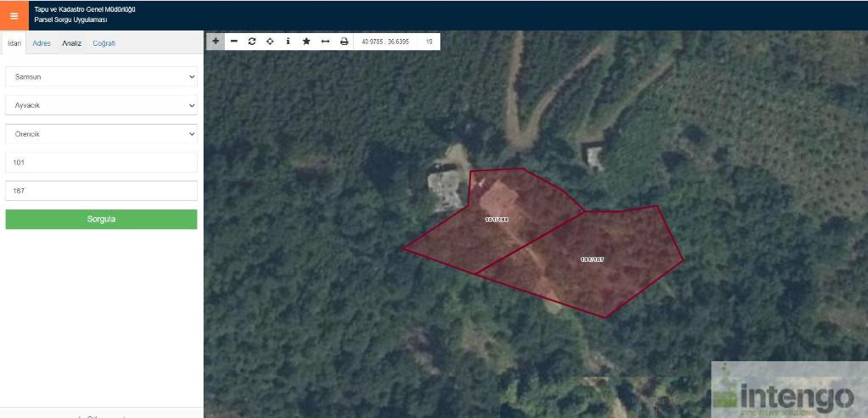Refresh the map view

[252, 42]
